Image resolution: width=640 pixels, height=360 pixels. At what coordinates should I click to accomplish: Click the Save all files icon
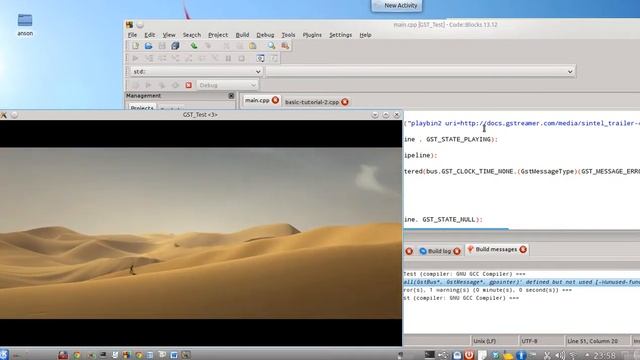pos(175,46)
